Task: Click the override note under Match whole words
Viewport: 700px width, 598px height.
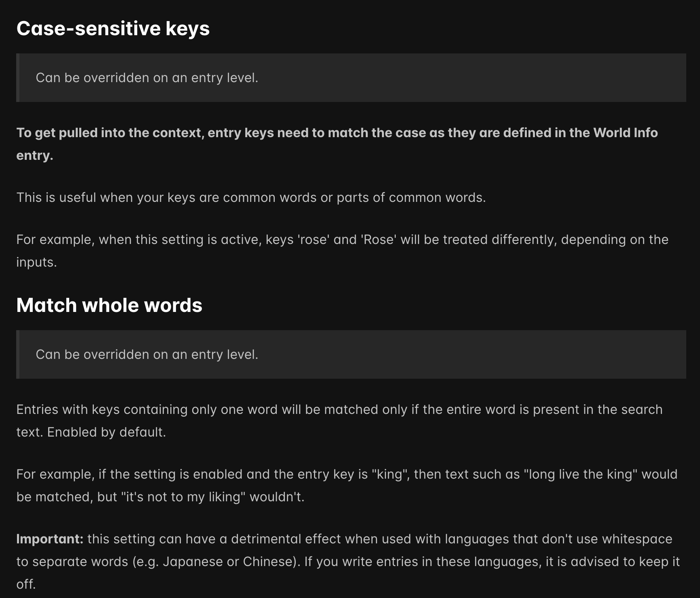Action: 147,354
